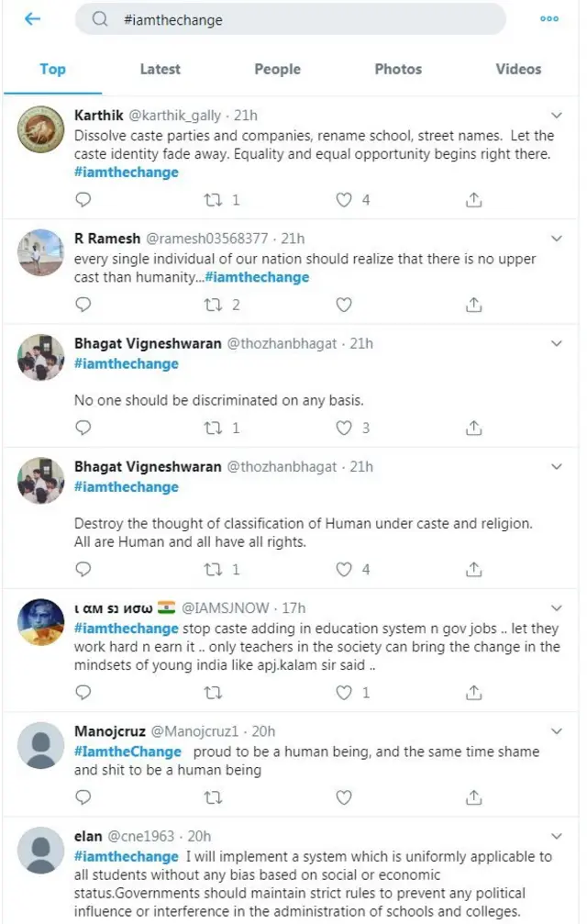Switch to the Latest tab
The width and height of the screenshot is (587, 924).
pos(160,69)
